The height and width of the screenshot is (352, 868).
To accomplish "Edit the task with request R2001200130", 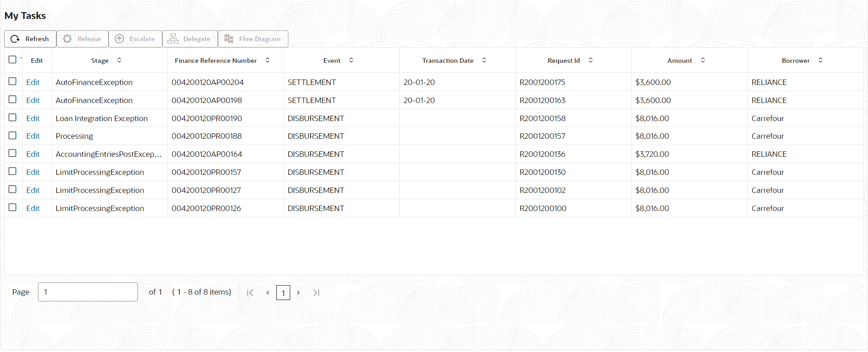I will (33, 172).
